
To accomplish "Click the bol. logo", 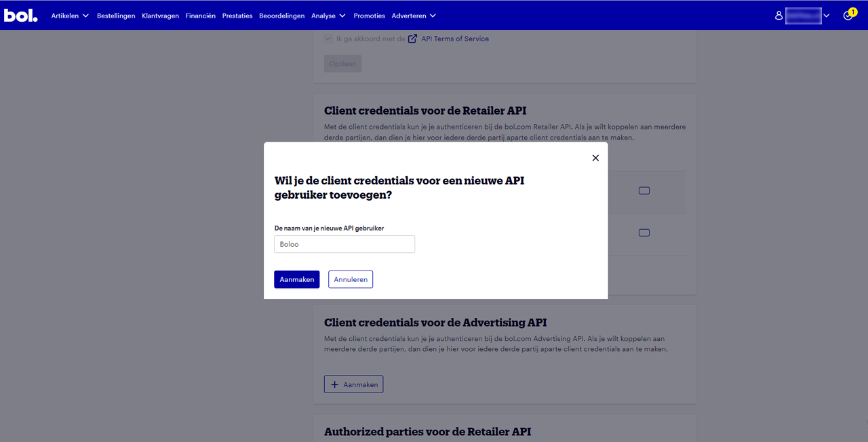I will [x=21, y=15].
